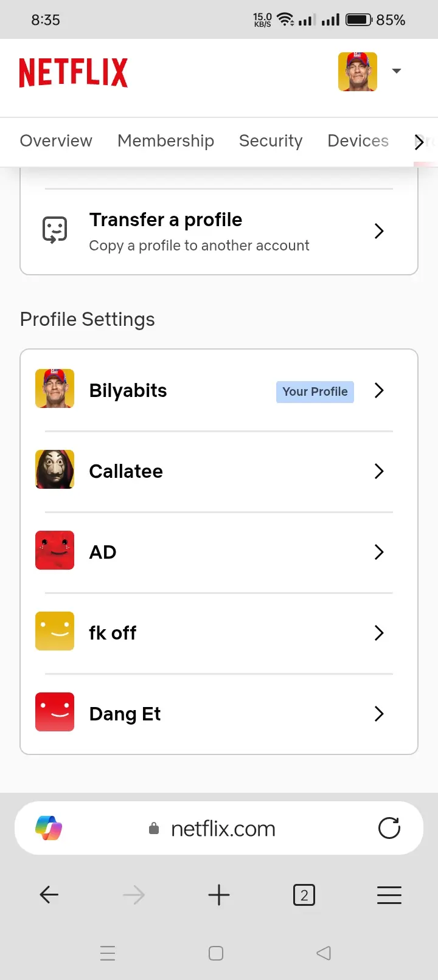
Task: Open the browser hamburger menu
Action: pyautogui.click(x=389, y=895)
